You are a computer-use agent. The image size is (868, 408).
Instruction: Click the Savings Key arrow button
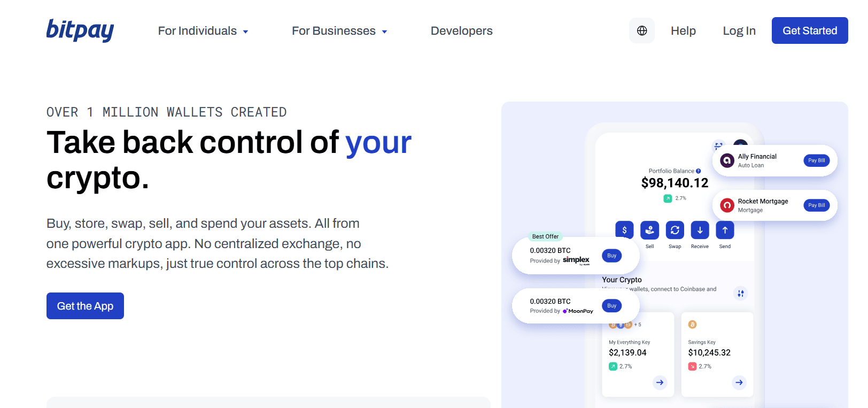[739, 382]
